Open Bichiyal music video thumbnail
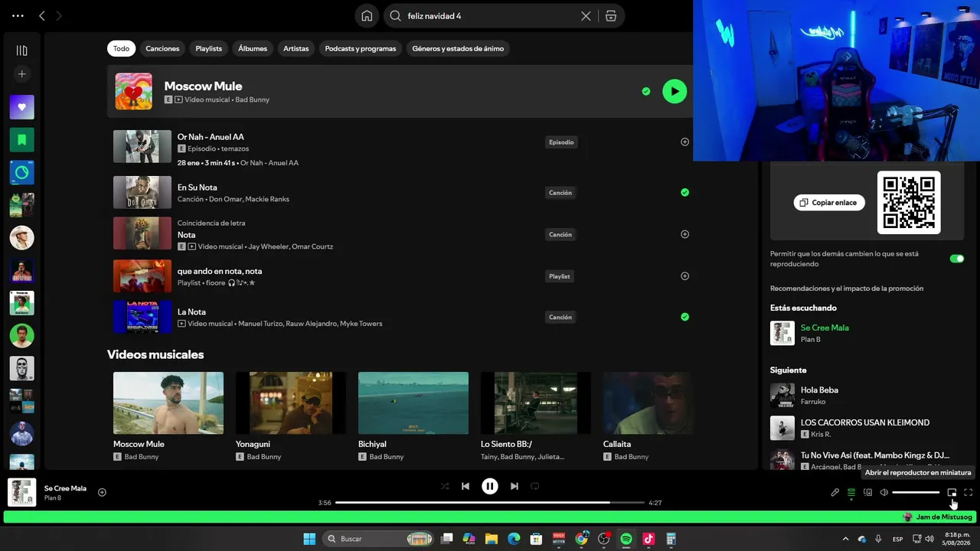This screenshot has width=980, height=551. point(413,403)
